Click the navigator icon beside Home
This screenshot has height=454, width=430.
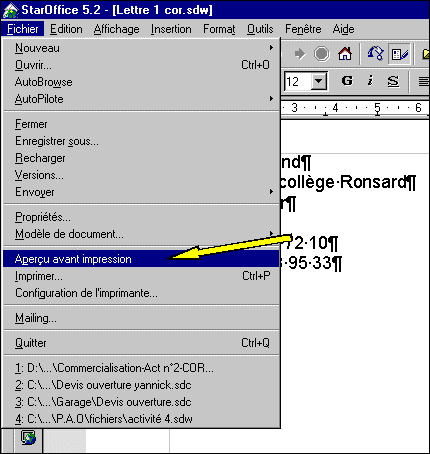pos(375,54)
